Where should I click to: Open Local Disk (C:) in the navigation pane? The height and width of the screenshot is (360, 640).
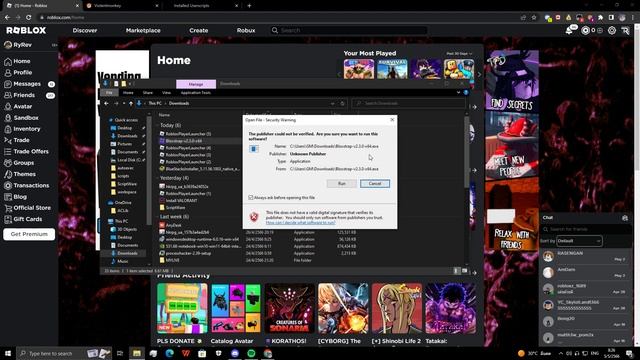click(129, 160)
